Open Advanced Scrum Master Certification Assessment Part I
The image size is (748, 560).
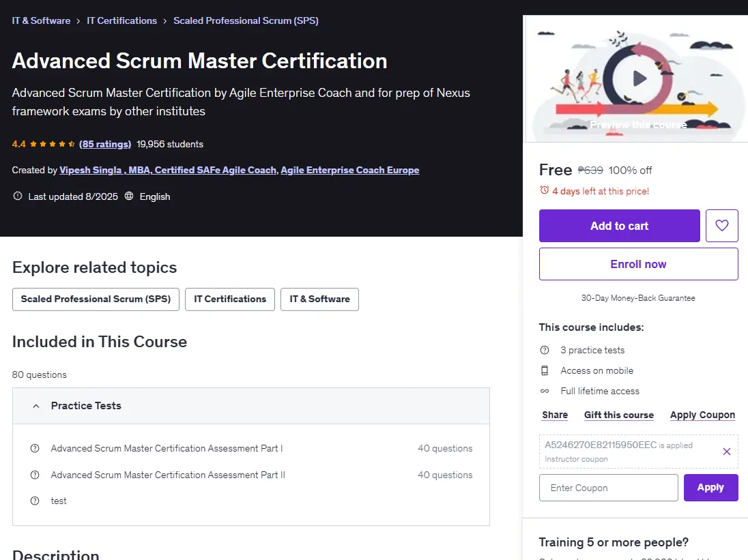[x=167, y=448]
